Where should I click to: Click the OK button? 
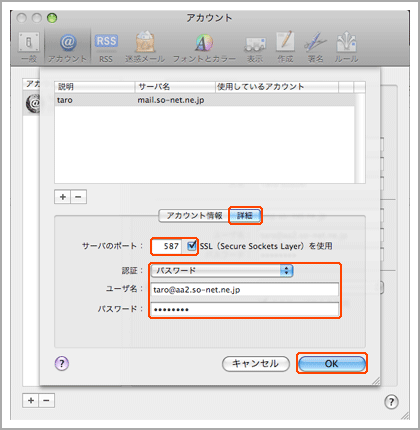coord(332,363)
